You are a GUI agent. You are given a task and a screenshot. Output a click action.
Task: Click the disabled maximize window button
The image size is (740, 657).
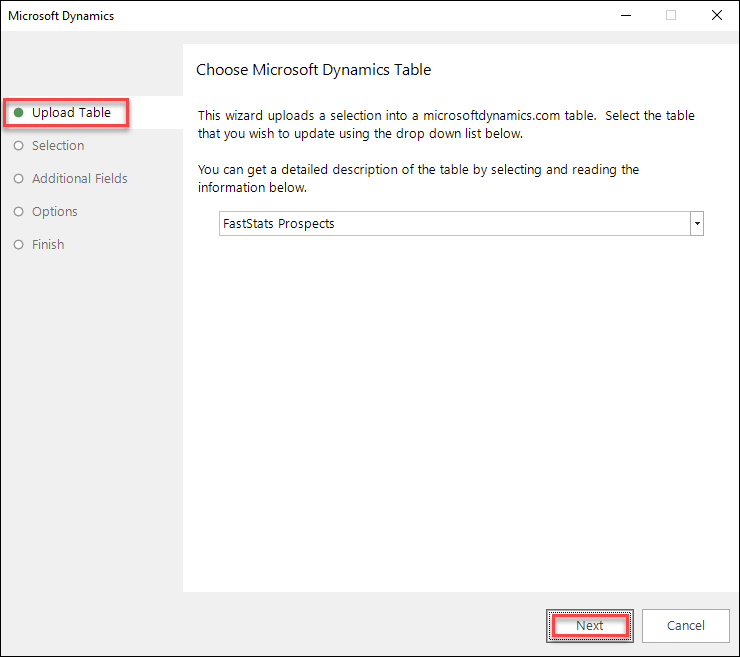671,15
